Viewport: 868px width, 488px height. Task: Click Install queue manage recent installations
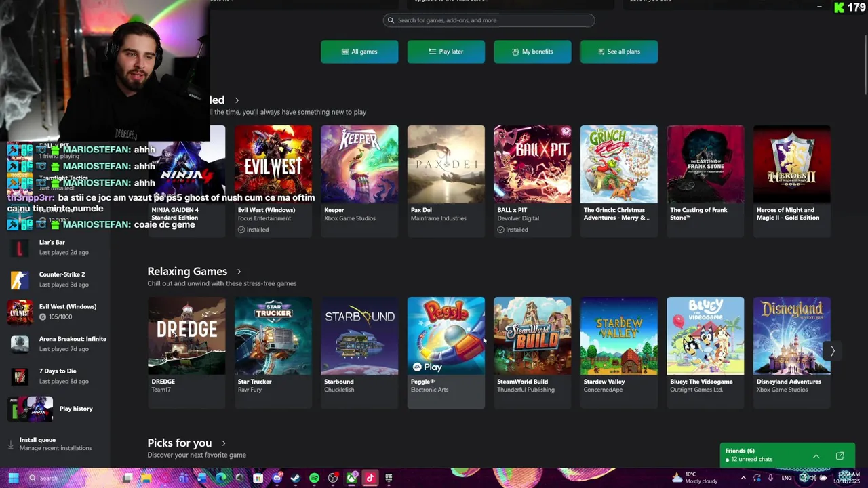point(56,444)
